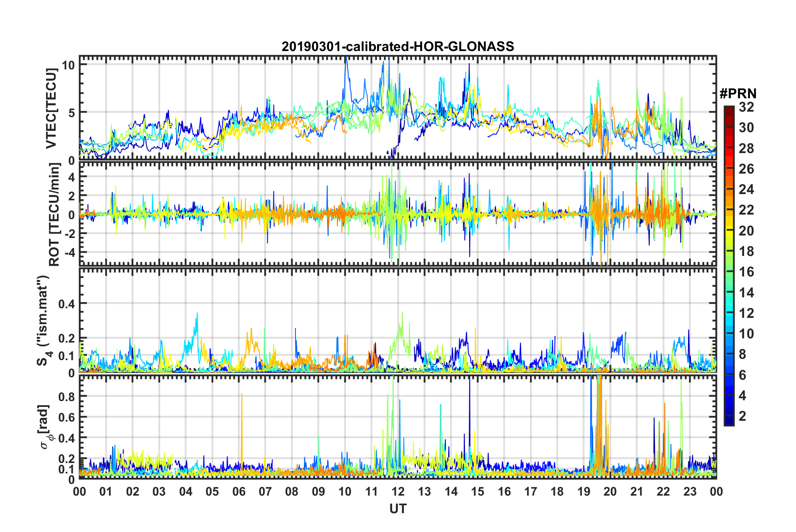Click the "UT" x-axis label
Viewport: 796px width, 532px height.
coord(398,508)
